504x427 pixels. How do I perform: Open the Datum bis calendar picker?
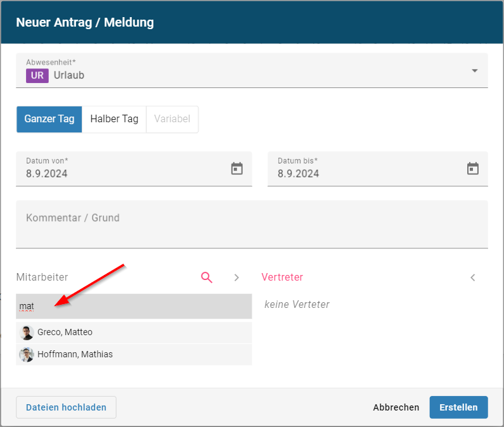pos(472,169)
